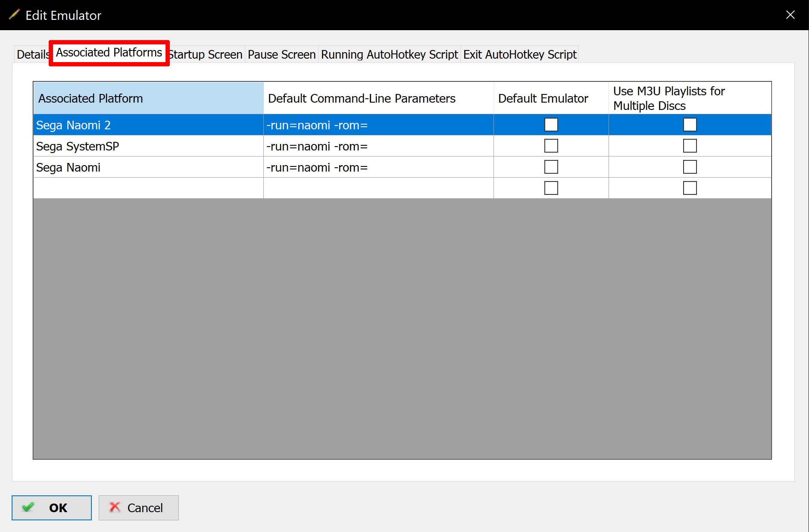Enable M3U Playlists for Sega Naomi
This screenshot has height=532, width=809.
[x=690, y=167]
